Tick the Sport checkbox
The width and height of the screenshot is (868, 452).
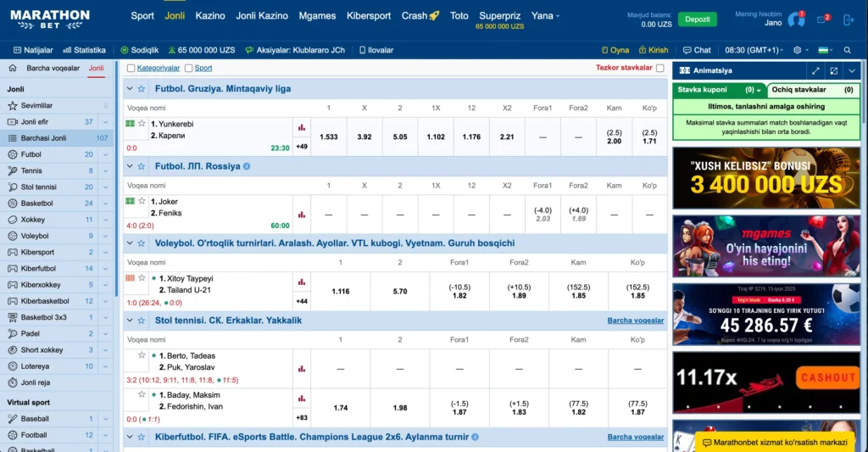(x=189, y=68)
